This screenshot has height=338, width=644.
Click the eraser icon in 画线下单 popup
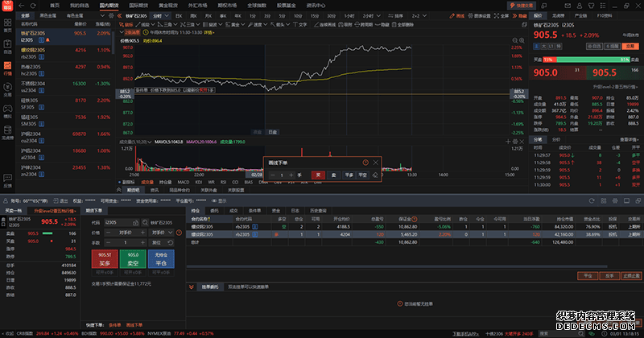pyautogui.click(x=374, y=174)
